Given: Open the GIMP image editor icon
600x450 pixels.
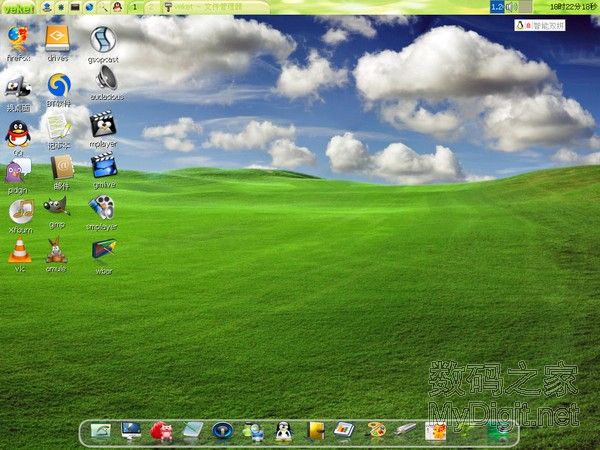Looking at the screenshot, I should tap(57, 207).
